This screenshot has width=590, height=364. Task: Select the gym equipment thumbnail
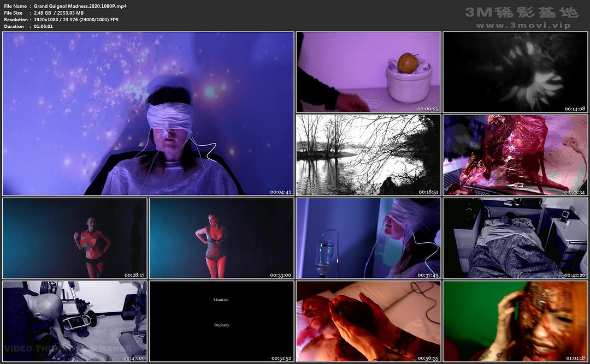pyautogui.click(x=75, y=320)
